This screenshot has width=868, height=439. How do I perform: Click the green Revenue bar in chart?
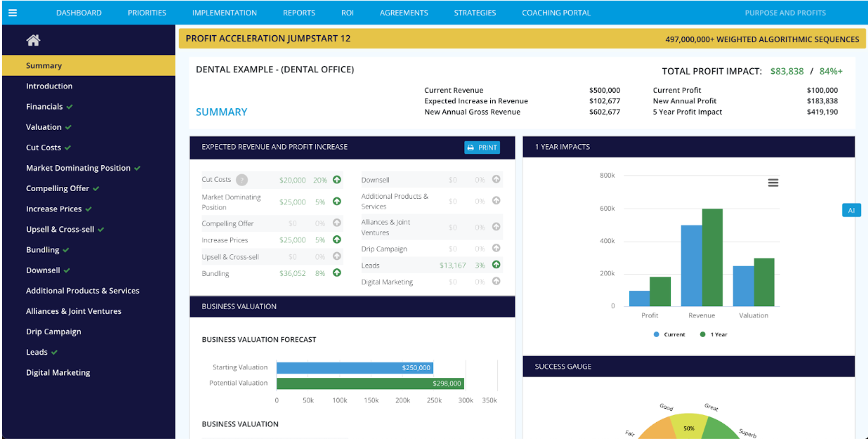click(712, 257)
